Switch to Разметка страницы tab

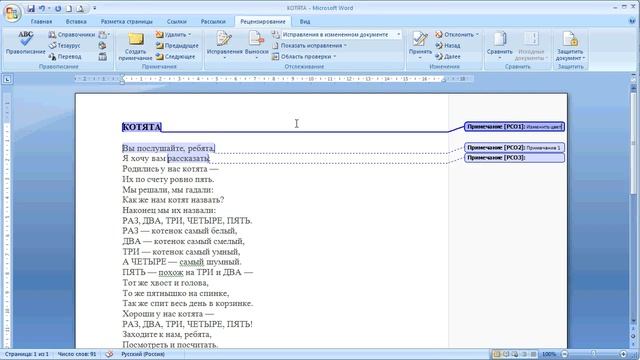127,22
